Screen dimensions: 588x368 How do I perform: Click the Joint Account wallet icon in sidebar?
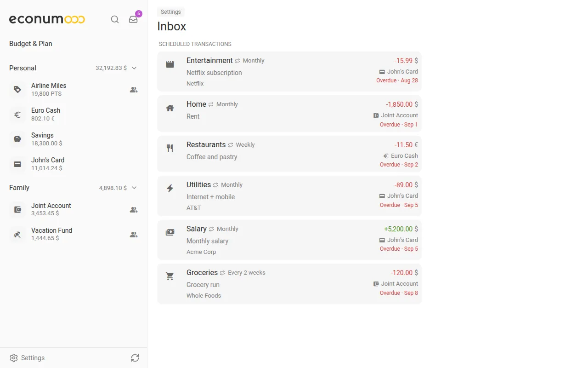pos(17,209)
